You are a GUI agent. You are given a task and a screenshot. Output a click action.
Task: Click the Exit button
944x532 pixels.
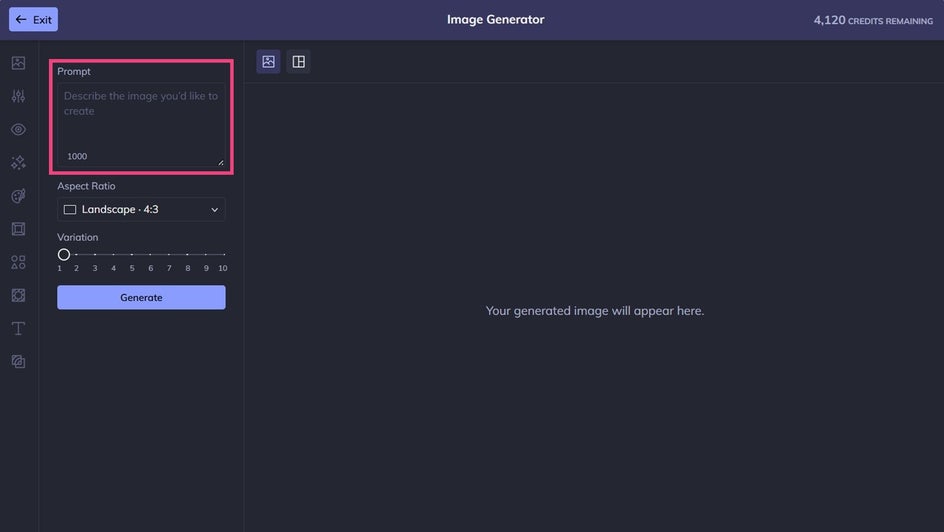(33, 19)
